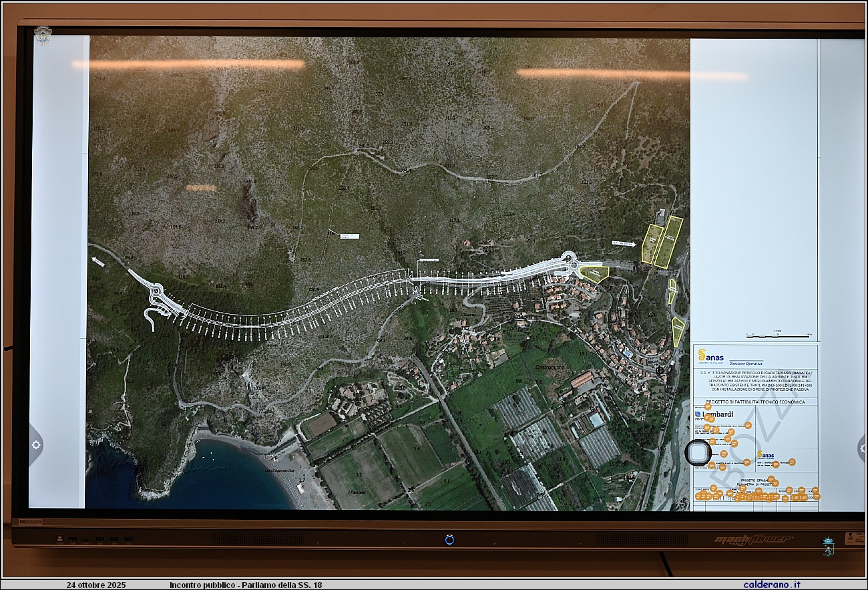Open the left-edge settings gear tab

coord(35,444)
